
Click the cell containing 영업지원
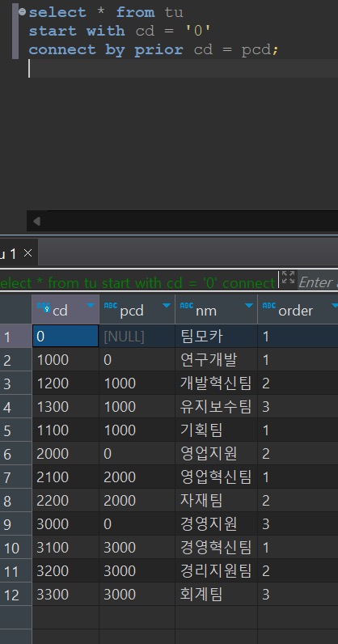tap(217, 453)
